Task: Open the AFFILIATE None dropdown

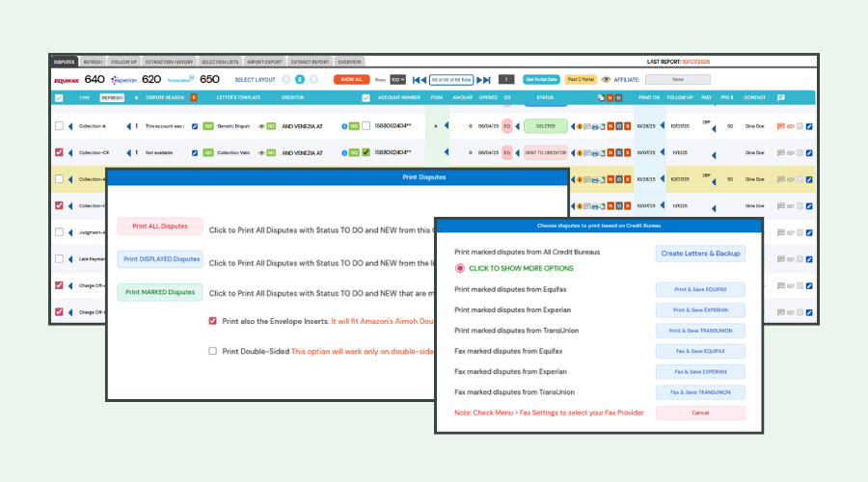Action: [678, 80]
